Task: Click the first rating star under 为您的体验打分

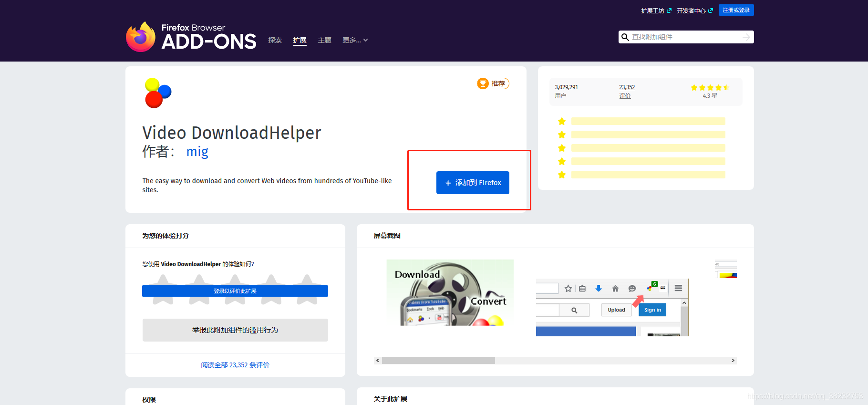Action: tap(163, 290)
